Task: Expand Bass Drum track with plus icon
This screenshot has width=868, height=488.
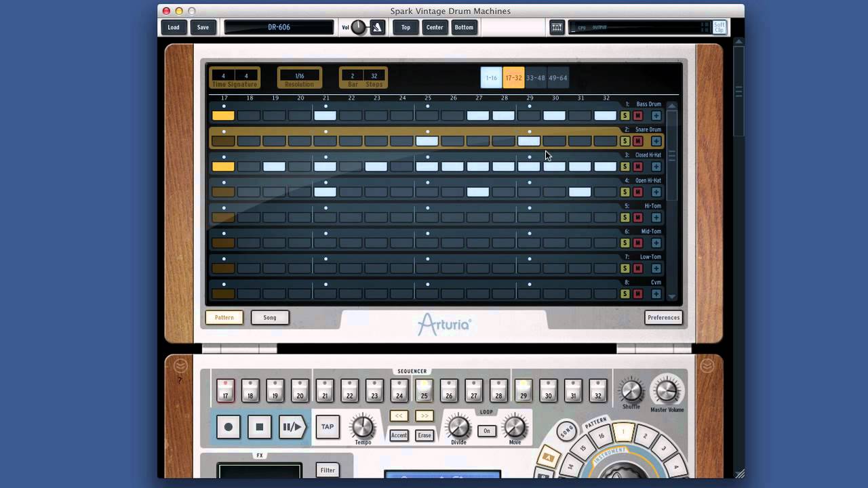Action: [656, 116]
